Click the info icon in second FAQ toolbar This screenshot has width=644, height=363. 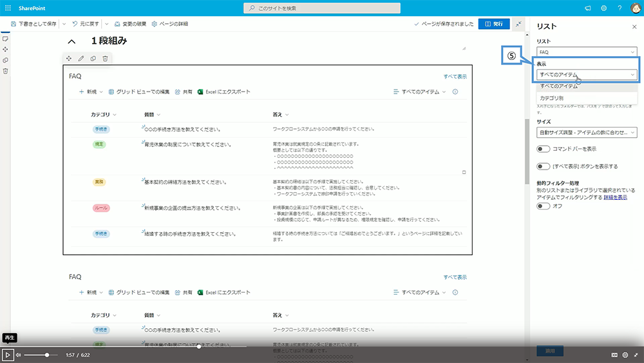[x=455, y=292]
